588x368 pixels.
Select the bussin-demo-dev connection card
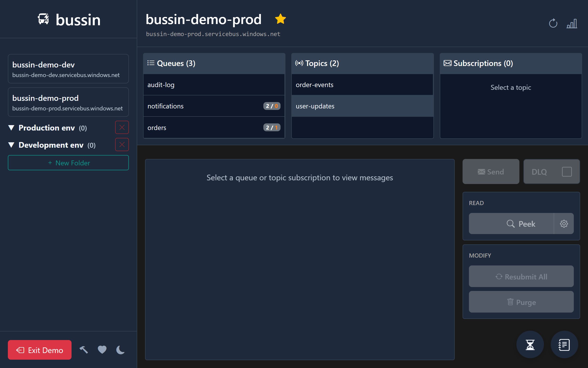click(x=68, y=69)
